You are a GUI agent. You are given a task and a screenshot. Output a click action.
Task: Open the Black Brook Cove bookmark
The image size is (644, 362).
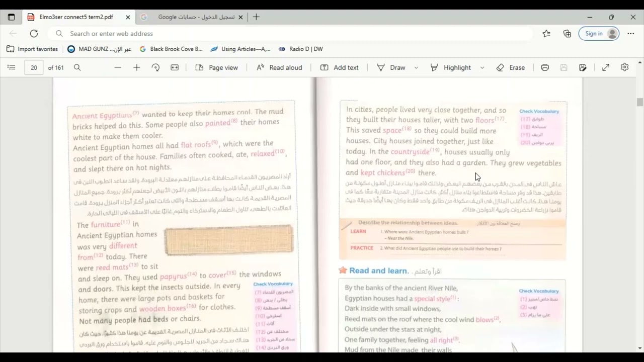pos(171,49)
